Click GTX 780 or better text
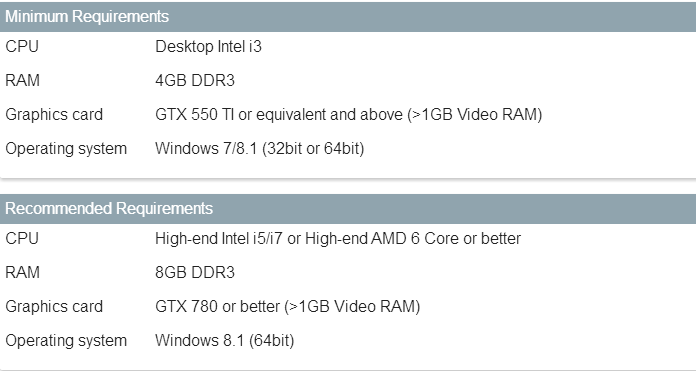Viewport: 696px width, 371px height. pyautogui.click(x=218, y=307)
